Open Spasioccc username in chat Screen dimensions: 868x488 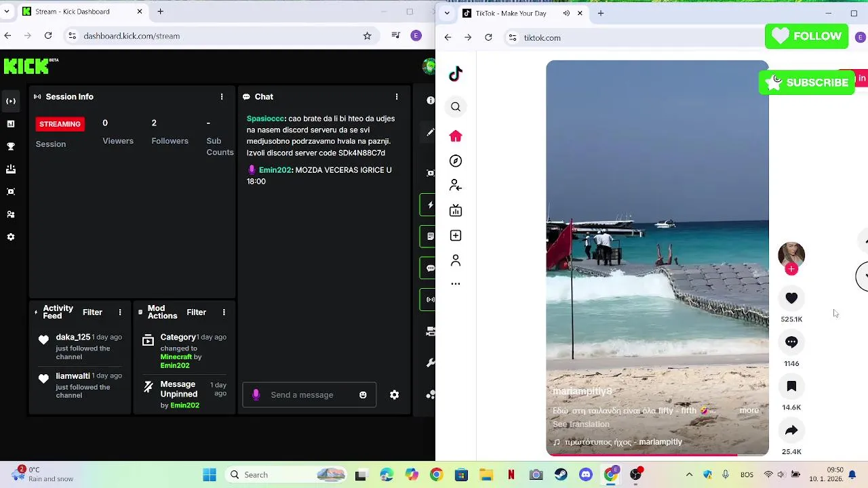click(266, 119)
